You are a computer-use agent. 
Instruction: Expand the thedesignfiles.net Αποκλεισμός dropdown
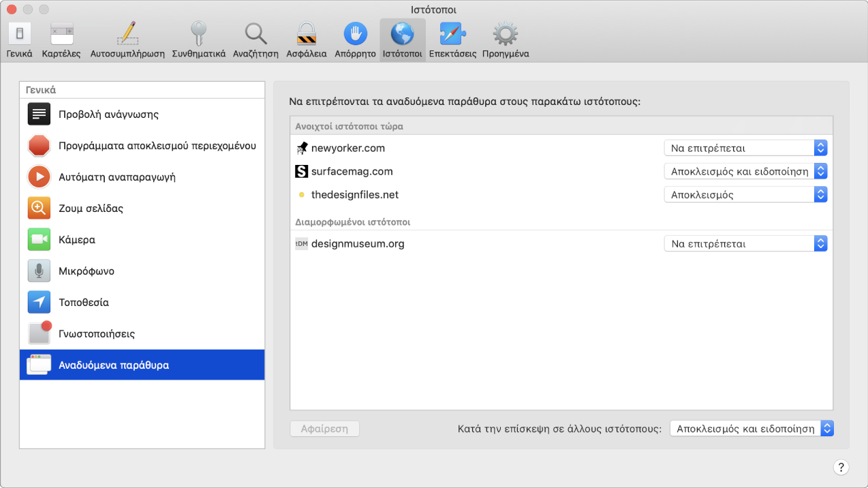pyautogui.click(x=745, y=194)
